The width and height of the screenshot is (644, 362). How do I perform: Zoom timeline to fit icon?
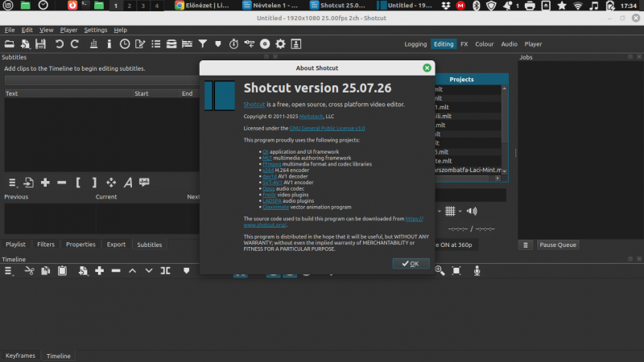456,271
